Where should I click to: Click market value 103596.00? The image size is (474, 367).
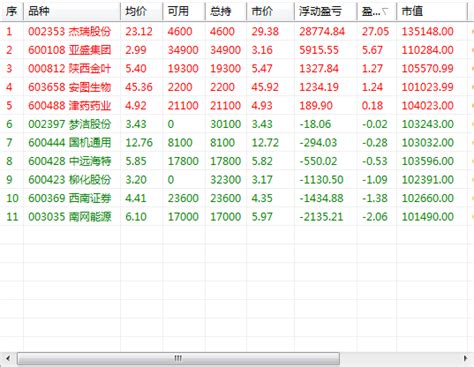(428, 161)
